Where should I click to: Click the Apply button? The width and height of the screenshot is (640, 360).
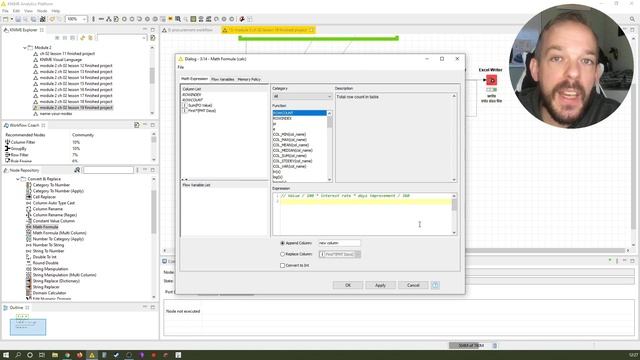click(x=380, y=285)
